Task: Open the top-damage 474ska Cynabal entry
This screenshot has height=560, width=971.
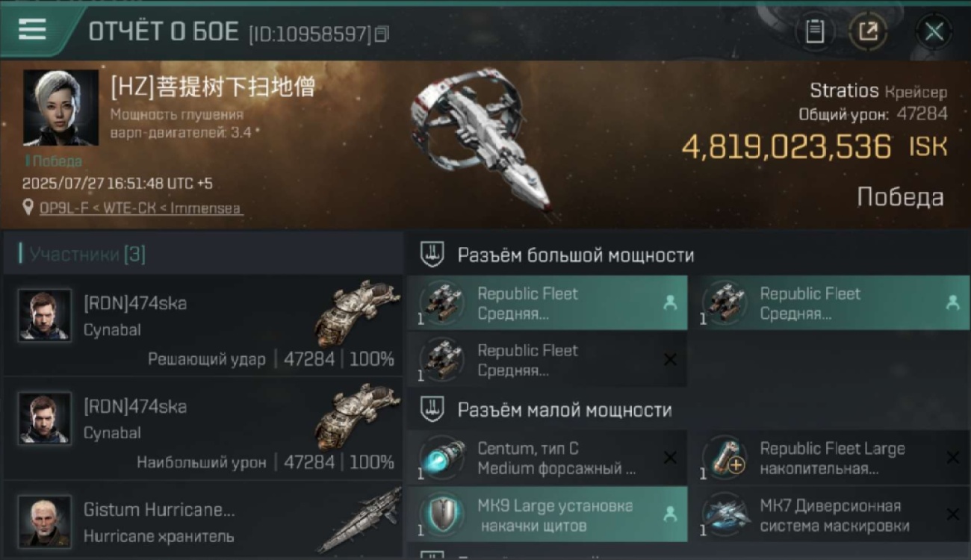Action: (x=203, y=429)
